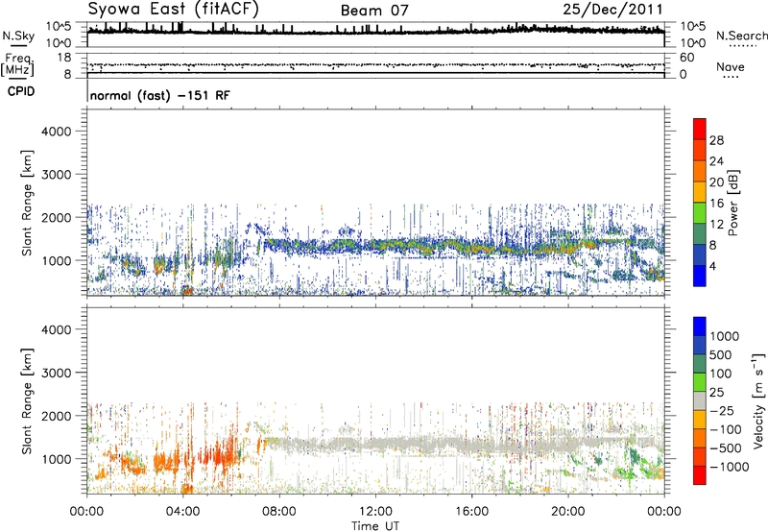Screen dimensions: 768x532
Task: Click the "12:00" time tick label
Action: pos(375,512)
